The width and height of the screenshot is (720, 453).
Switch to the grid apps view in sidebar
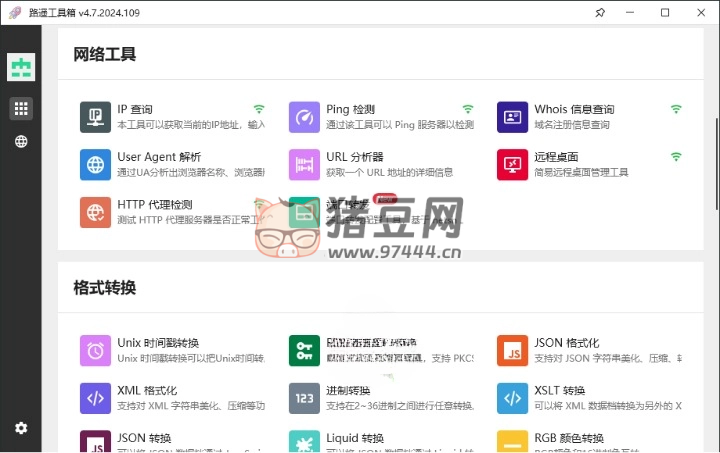(x=21, y=108)
